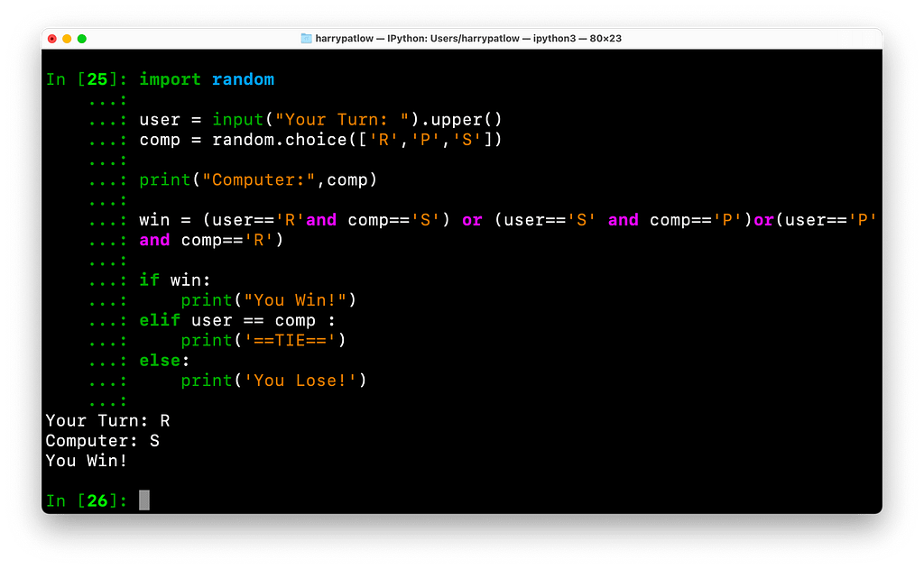The height and width of the screenshot is (569, 924).
Task: Click the 'comp = random.choice' line
Action: click(320, 140)
